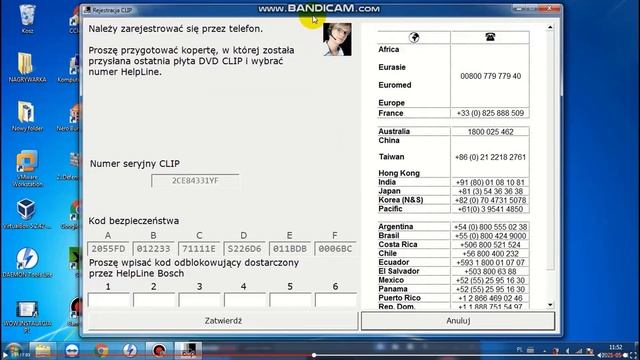Image resolution: width=640 pixels, height=360 pixels.
Task: Open TeamViewer from the taskbar
Action: click(x=72, y=351)
